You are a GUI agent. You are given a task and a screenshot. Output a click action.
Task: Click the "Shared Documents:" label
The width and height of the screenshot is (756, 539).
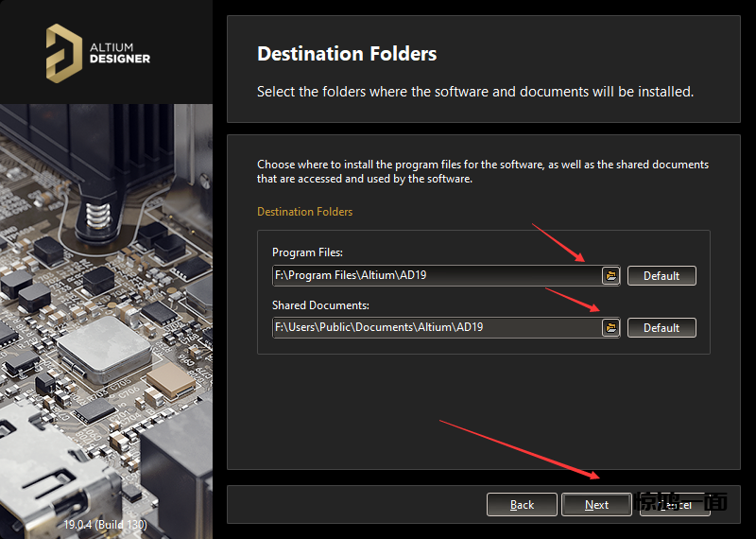tap(320, 305)
